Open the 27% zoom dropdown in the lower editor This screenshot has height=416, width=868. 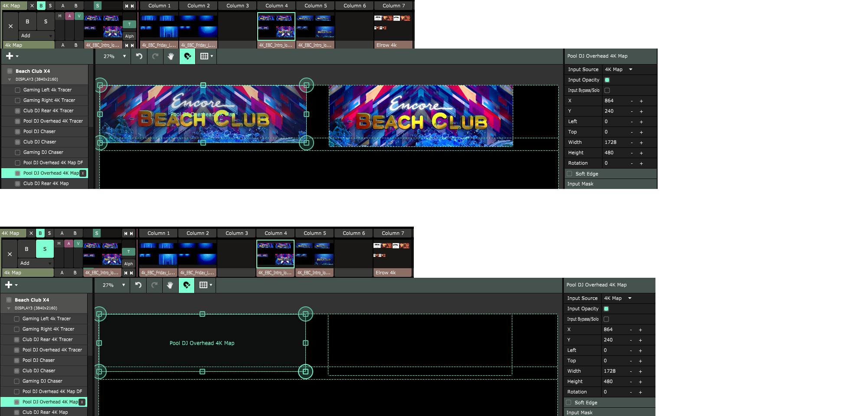pos(113,285)
